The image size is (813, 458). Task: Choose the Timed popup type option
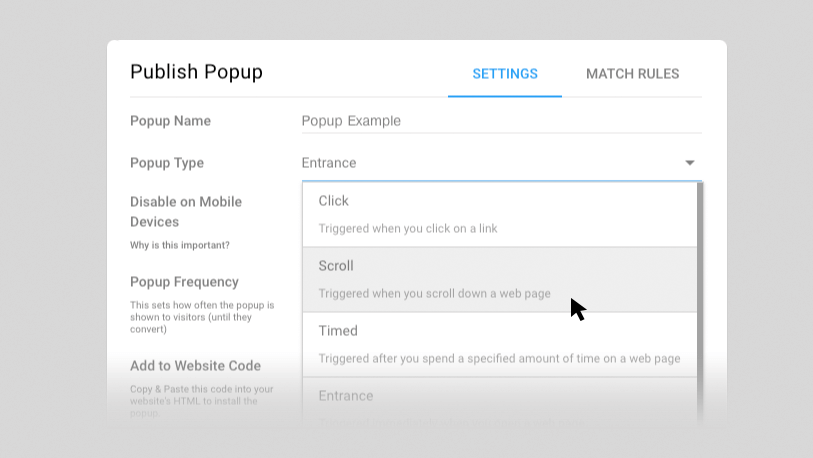500,344
